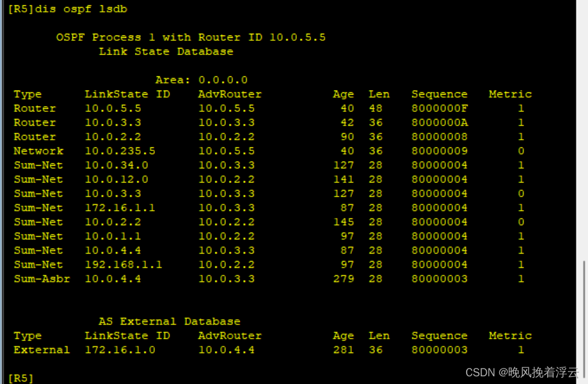Viewport: 588px width, 384px height.
Task: Click the '[R5]' prompt at the bottom
Action: 21,378
